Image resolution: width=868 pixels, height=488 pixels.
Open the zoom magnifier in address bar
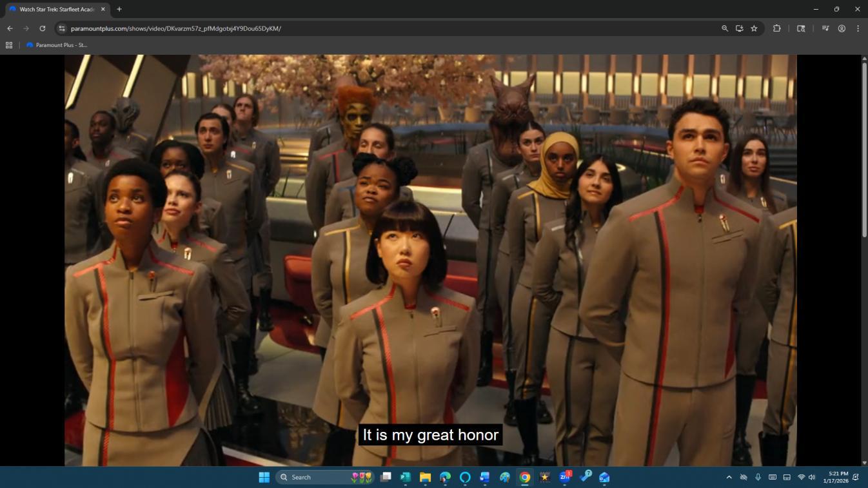(x=725, y=28)
